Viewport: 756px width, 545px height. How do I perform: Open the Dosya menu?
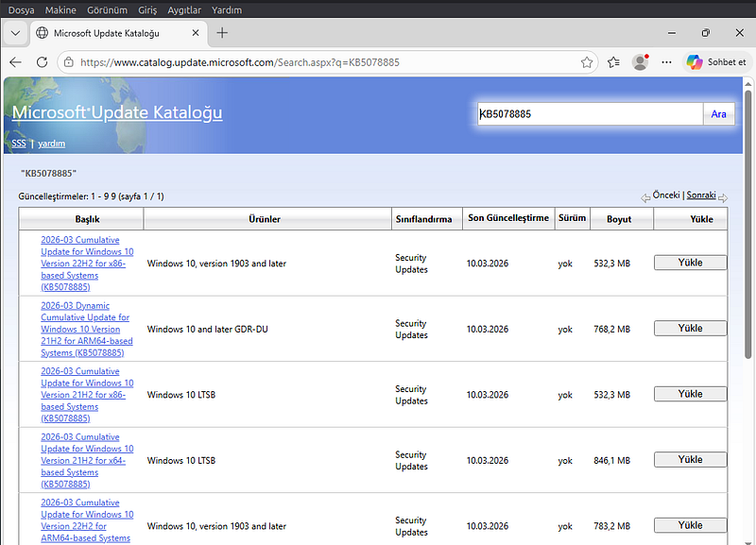21,10
